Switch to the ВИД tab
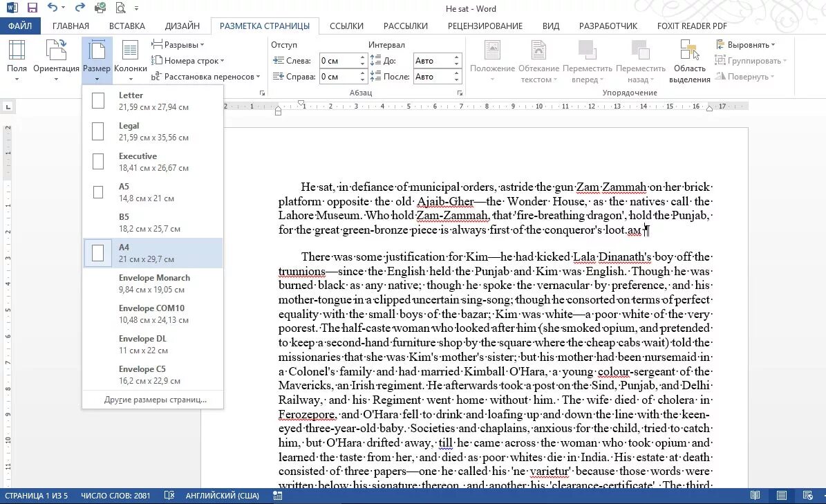 551,26
